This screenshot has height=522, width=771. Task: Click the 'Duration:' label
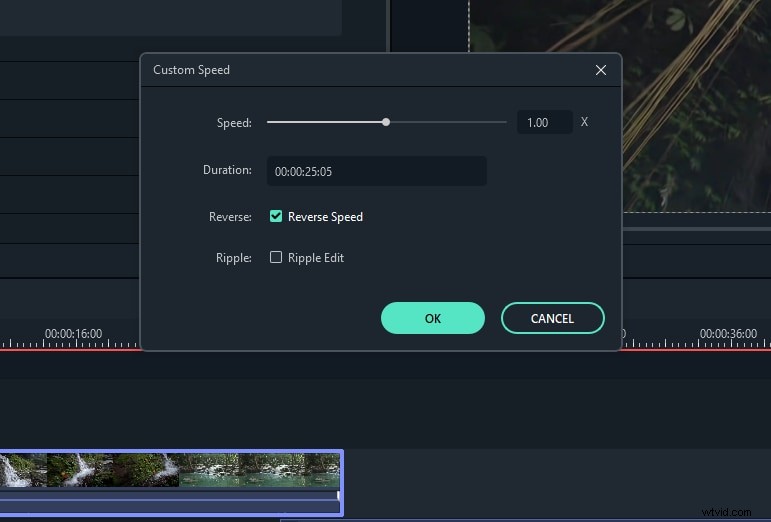coord(227,170)
